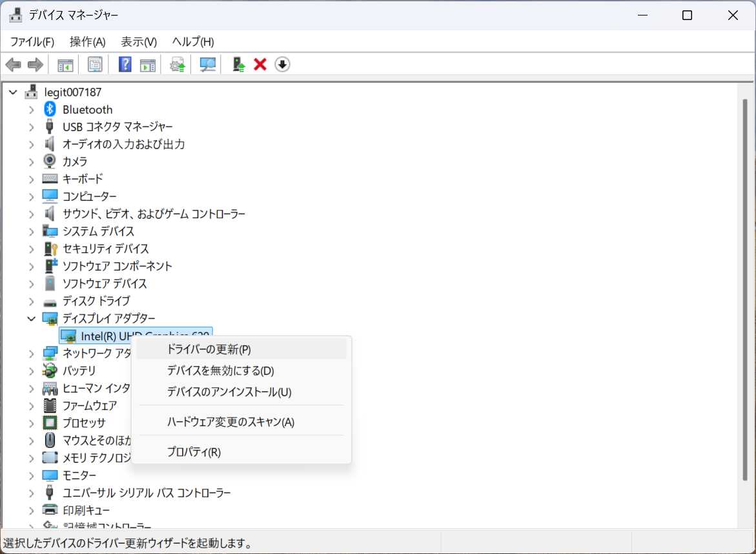This screenshot has width=756, height=554.
Task: Collapse the ディスプレイ アダプター category
Action: pos(31,318)
